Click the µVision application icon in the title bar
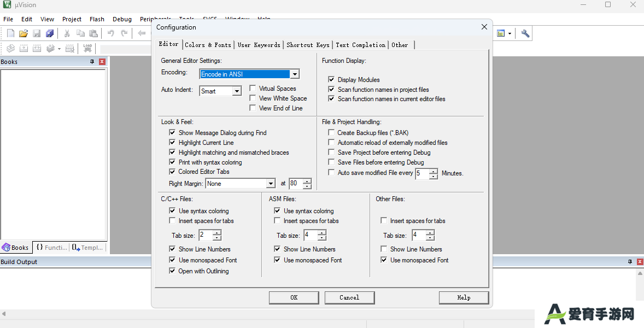 pos(7,4)
